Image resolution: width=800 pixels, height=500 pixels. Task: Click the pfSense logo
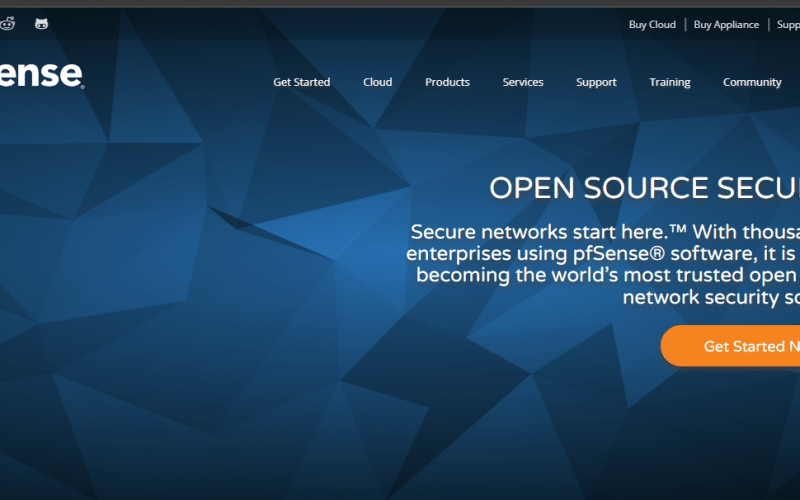42,75
